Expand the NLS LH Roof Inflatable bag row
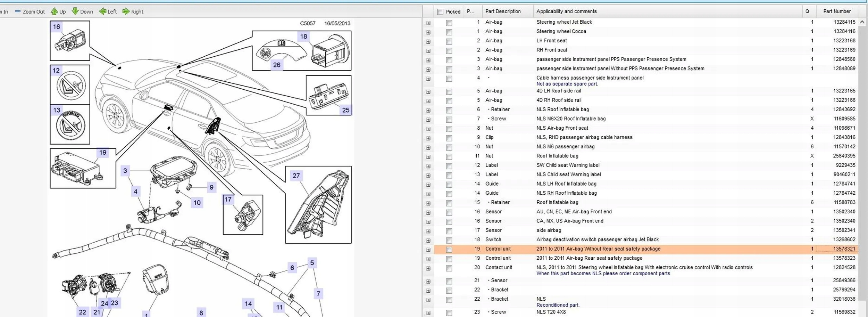This screenshot has height=317, width=868. (x=428, y=185)
